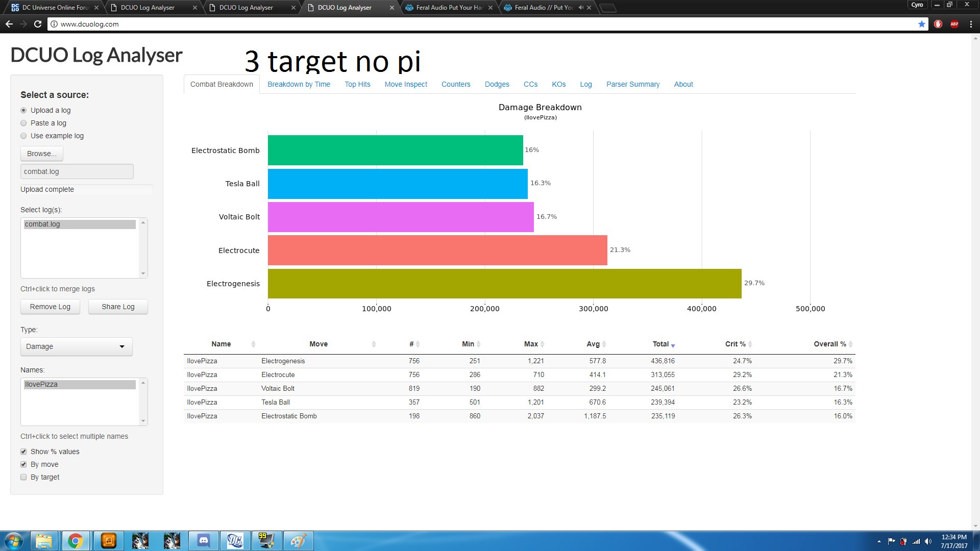This screenshot has width=980, height=551.
Task: Close the Feral Audio Put Your Hands tab
Action: tap(491, 8)
